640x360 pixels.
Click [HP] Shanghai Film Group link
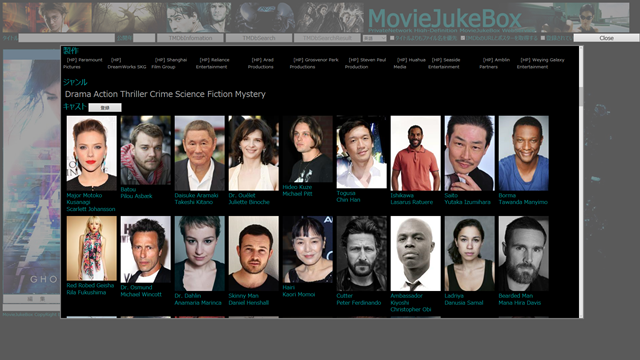point(169,63)
